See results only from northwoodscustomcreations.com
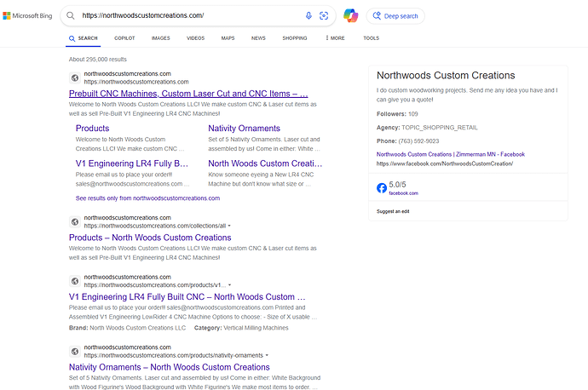The width and height of the screenshot is (588, 390). [147, 198]
